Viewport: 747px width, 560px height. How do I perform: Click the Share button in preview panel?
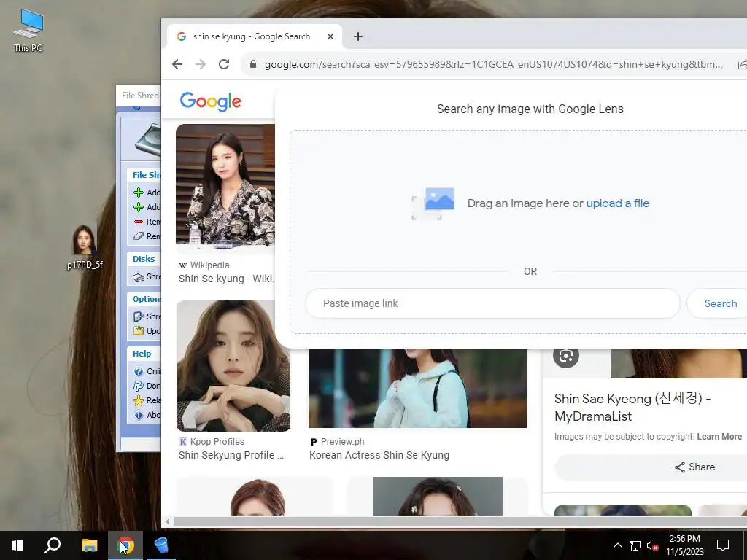click(694, 467)
